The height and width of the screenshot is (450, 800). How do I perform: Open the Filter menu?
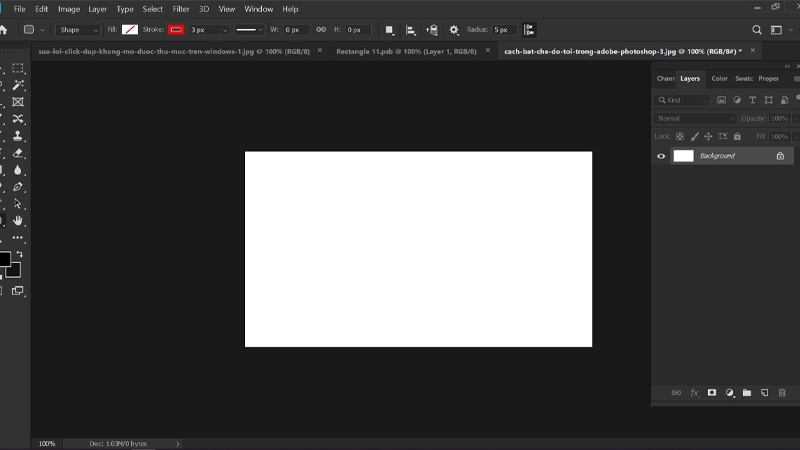coord(181,9)
